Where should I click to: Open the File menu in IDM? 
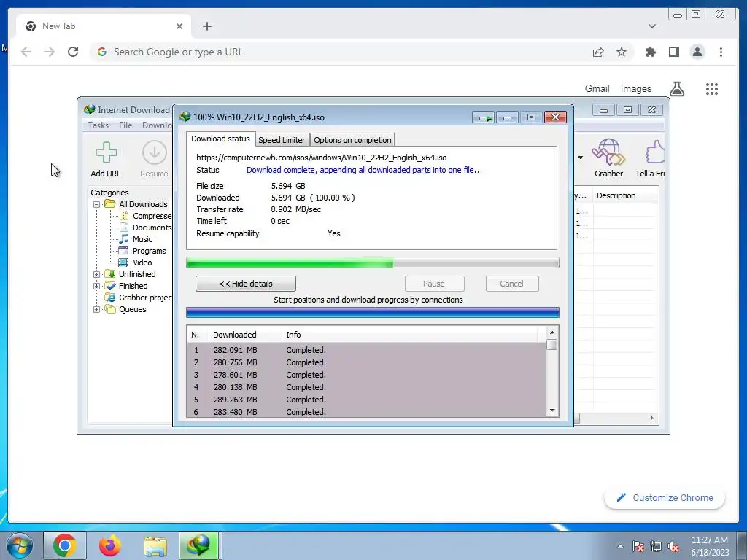click(125, 125)
